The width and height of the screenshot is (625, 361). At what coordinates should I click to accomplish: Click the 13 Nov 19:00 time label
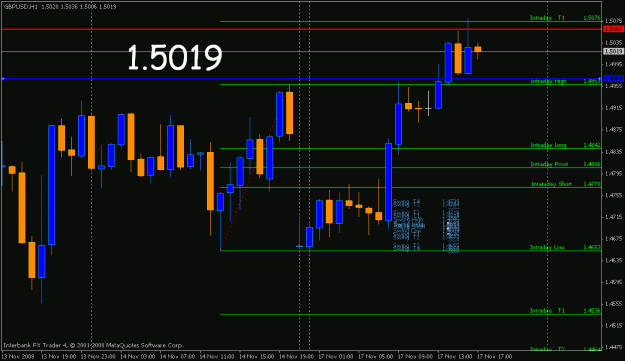tap(59, 356)
